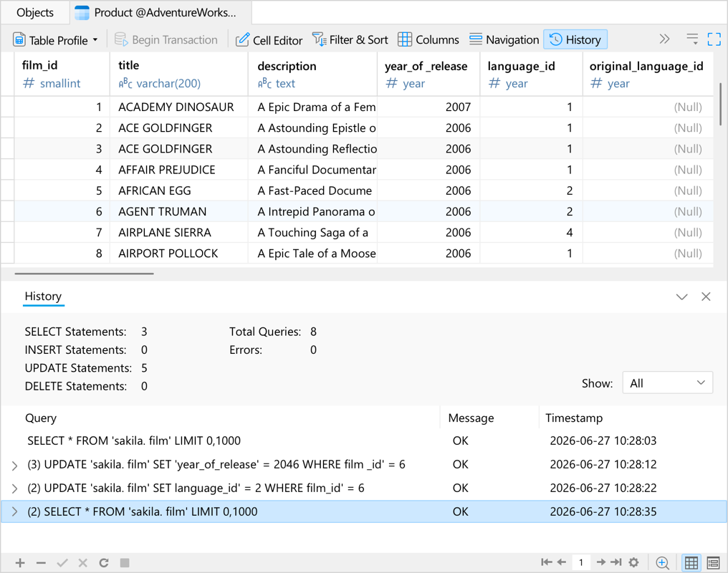Enter full screen mode icon
728x573 pixels.
(x=714, y=39)
